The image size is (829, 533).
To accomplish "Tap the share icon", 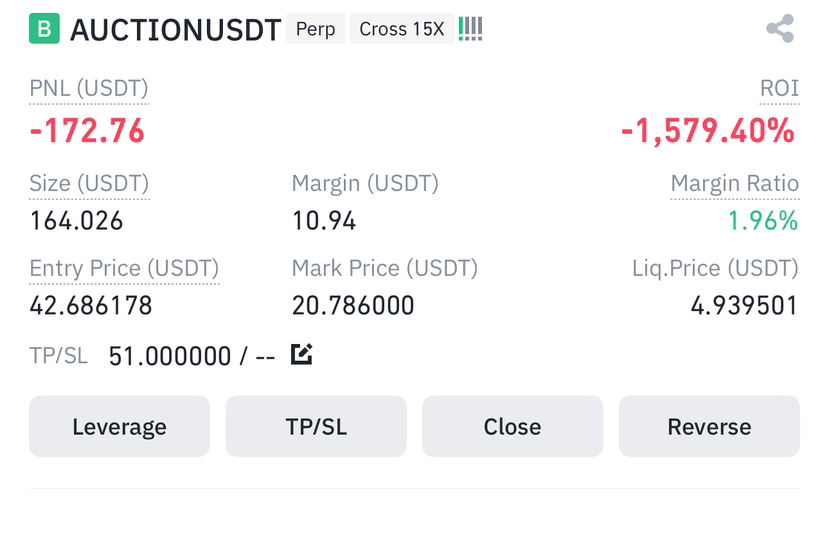I will [780, 29].
